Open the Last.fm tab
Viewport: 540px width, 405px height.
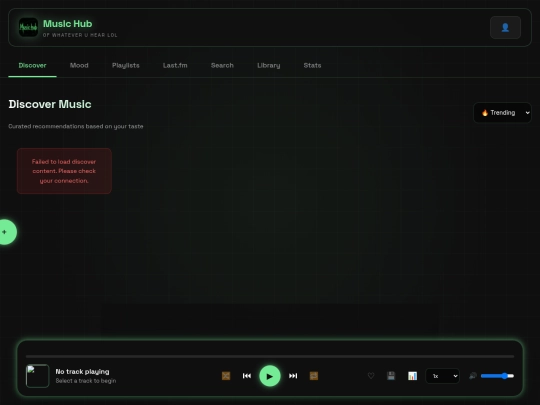coord(175,65)
